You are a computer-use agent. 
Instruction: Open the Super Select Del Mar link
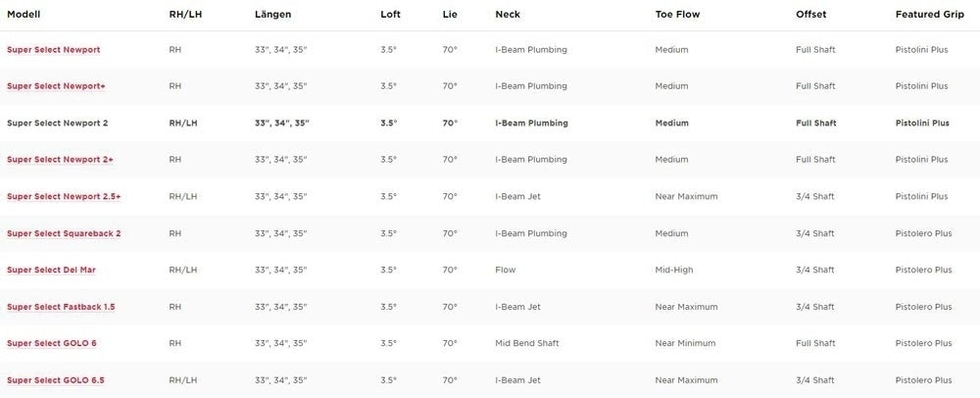click(x=51, y=270)
